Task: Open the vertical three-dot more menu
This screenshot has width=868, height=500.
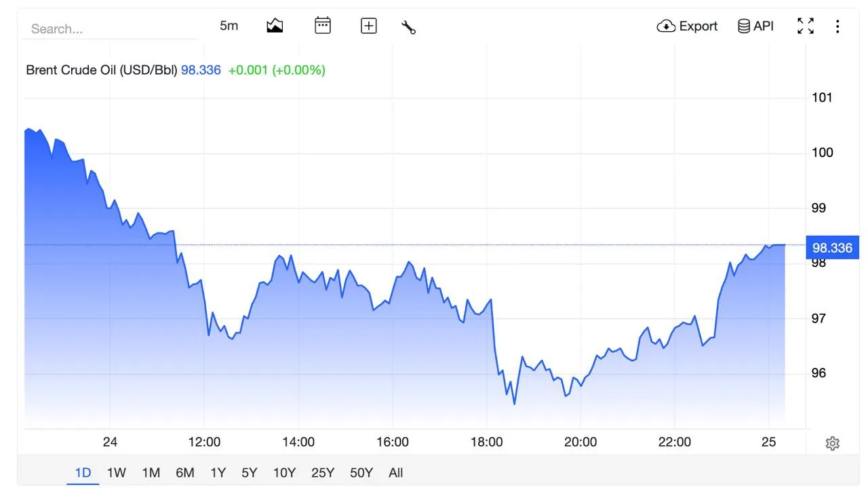Action: (x=837, y=26)
